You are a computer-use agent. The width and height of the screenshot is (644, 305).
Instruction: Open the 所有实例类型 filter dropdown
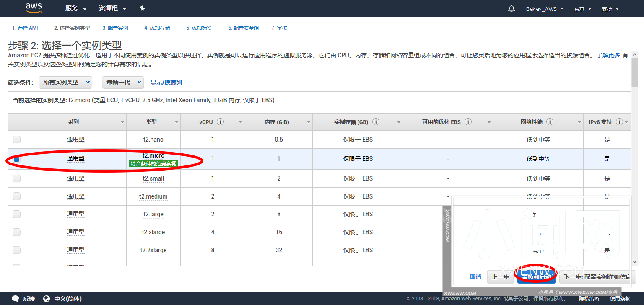pos(65,83)
